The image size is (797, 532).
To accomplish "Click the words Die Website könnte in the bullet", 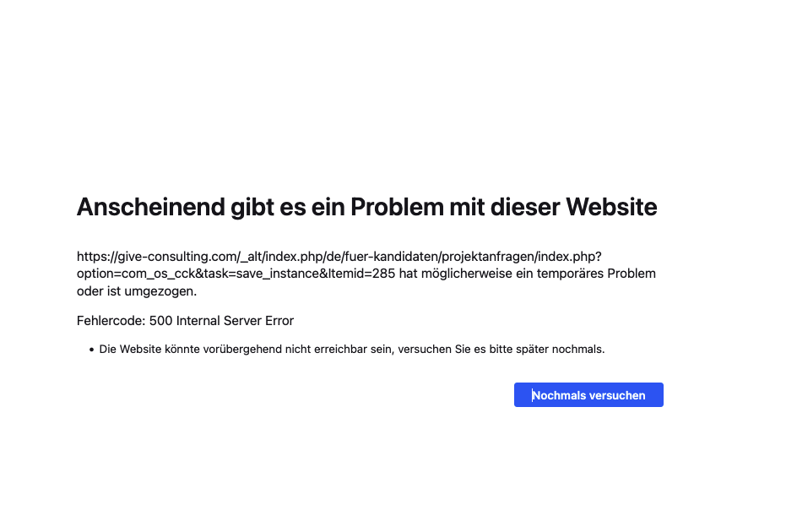I will point(149,350).
